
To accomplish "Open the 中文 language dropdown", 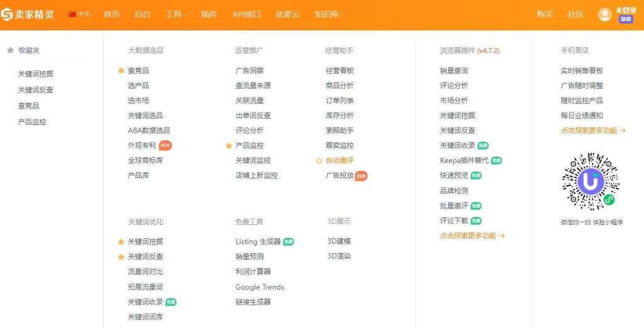I will [x=80, y=14].
